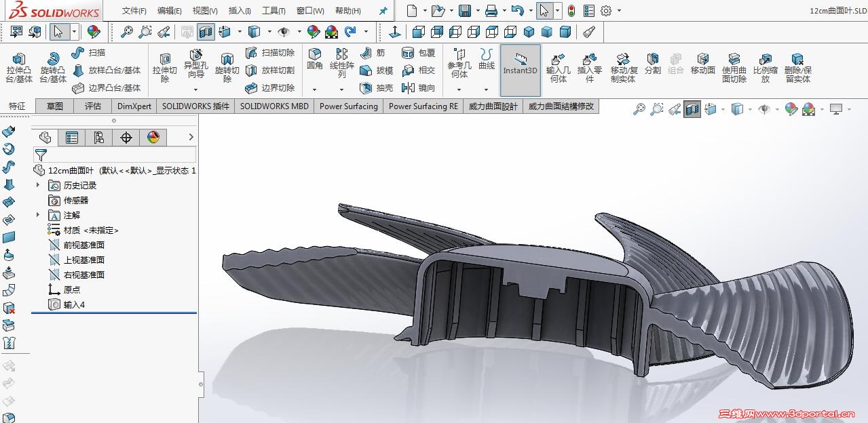Click the 比例缩放 scale tool
Screen dimensions: 868x423
coord(766,68)
